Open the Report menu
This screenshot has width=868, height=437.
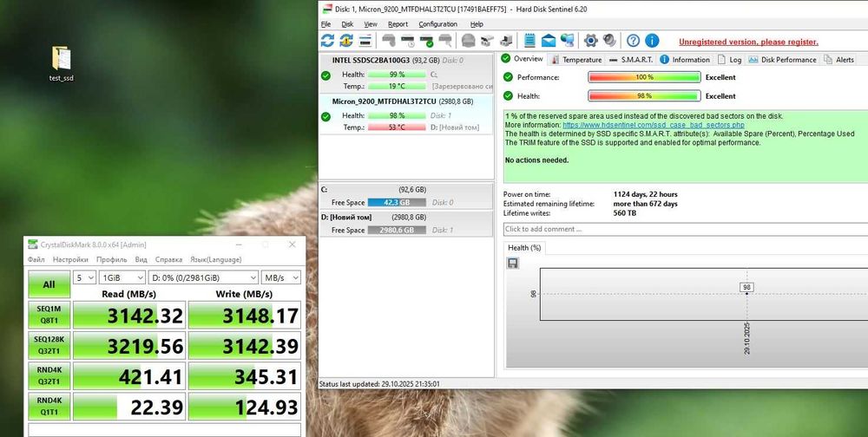pos(398,24)
